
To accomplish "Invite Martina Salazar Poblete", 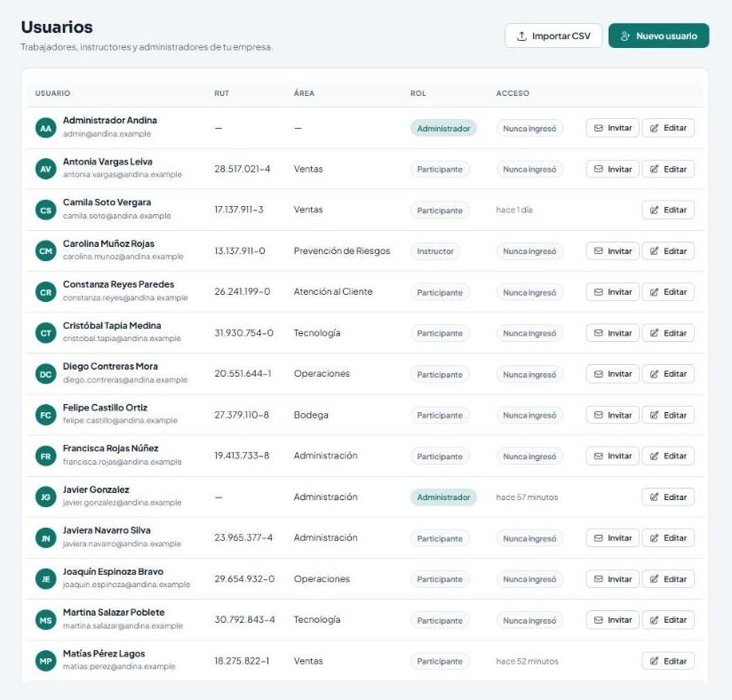I will 612,620.
